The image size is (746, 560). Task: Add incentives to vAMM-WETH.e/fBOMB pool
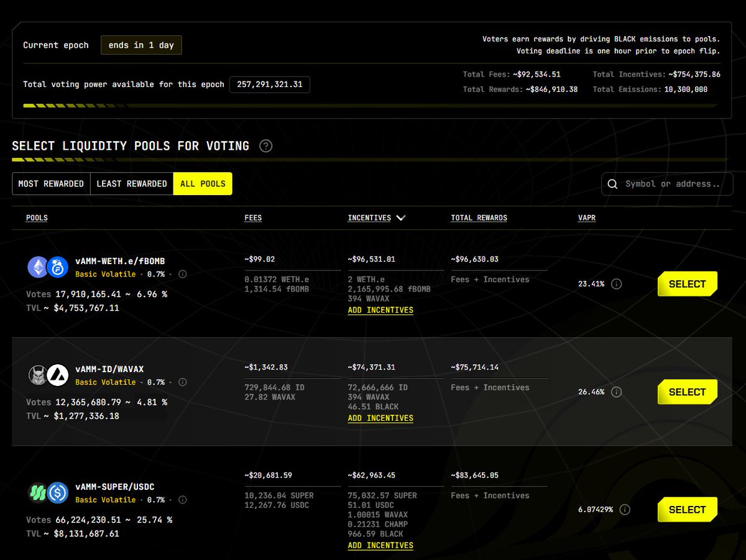click(380, 310)
